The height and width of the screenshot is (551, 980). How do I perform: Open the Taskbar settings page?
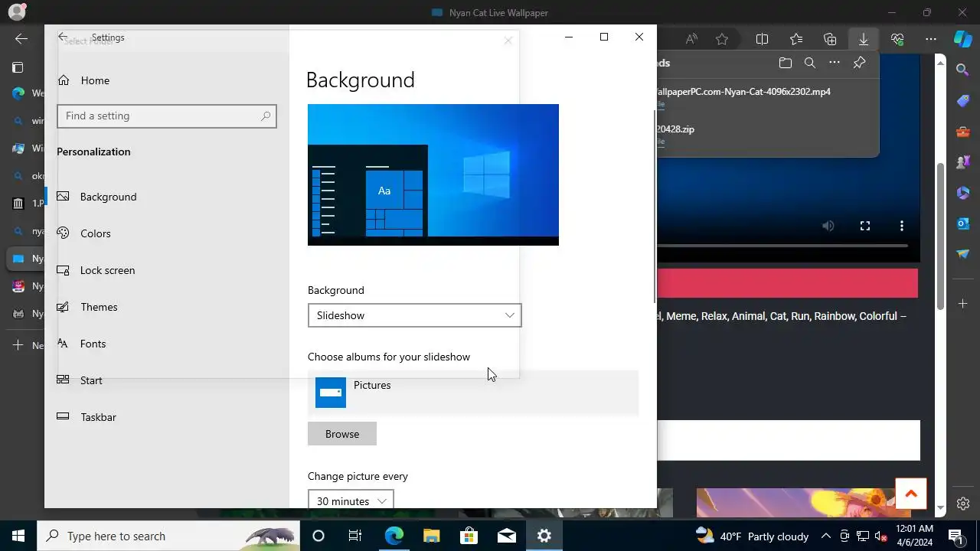(167, 417)
